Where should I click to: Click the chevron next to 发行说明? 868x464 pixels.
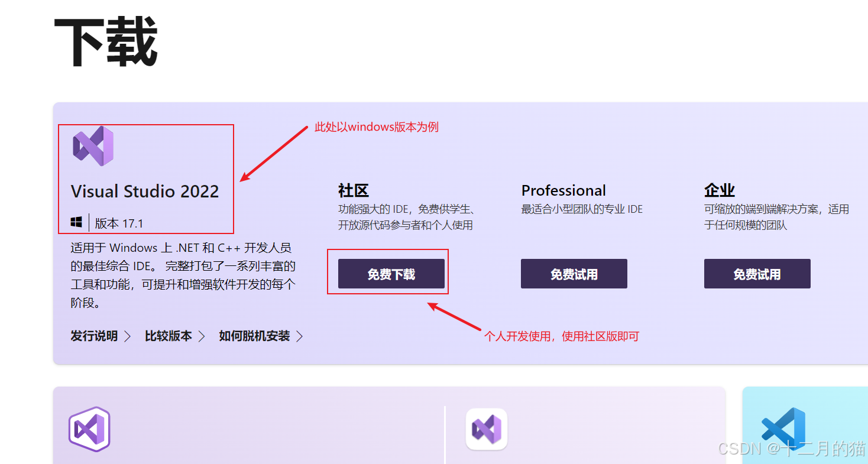[128, 336]
